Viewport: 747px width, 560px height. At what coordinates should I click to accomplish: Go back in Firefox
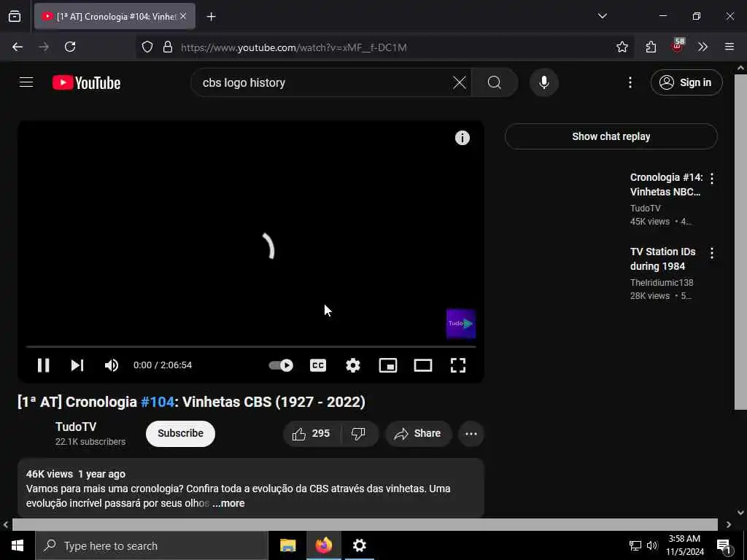tap(18, 47)
